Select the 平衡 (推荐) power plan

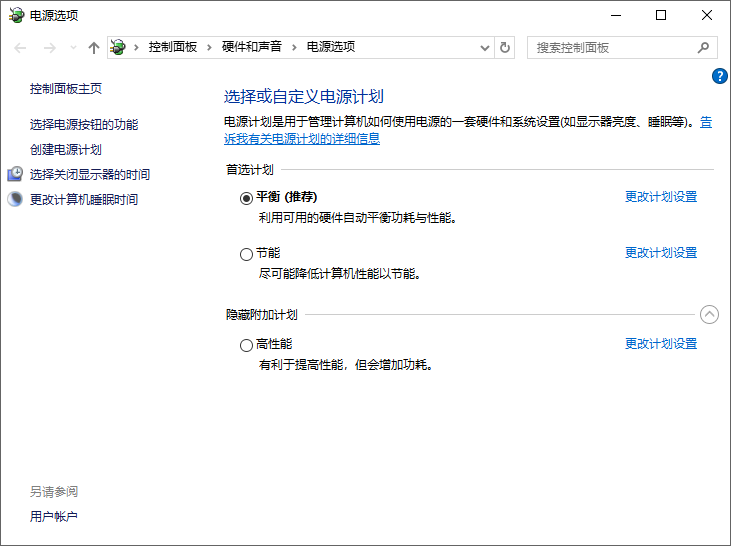click(247, 198)
